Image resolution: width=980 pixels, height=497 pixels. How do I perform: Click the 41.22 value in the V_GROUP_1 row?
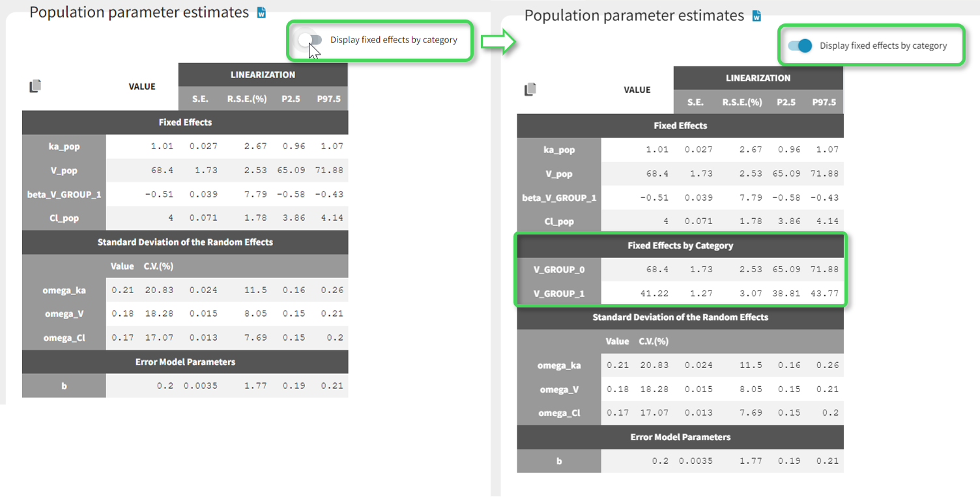(656, 294)
